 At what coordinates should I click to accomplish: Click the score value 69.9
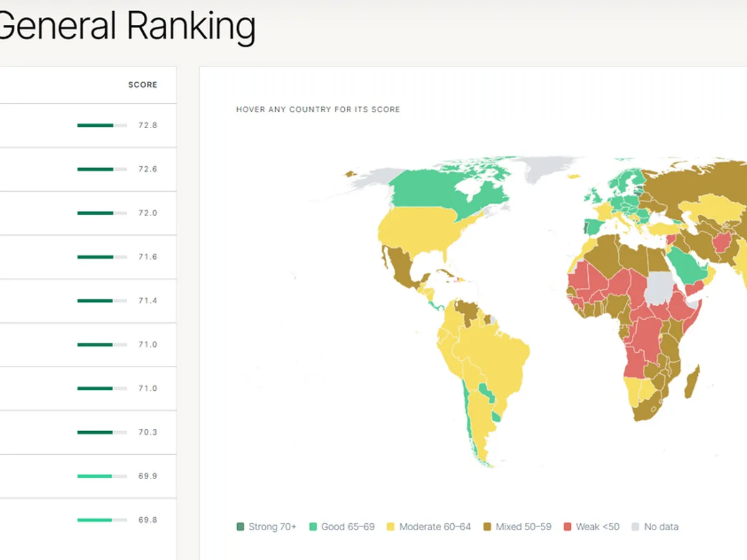point(148,476)
